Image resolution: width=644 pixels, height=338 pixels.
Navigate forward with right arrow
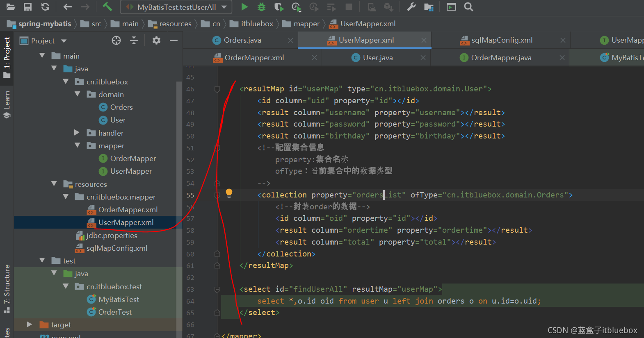tap(85, 7)
